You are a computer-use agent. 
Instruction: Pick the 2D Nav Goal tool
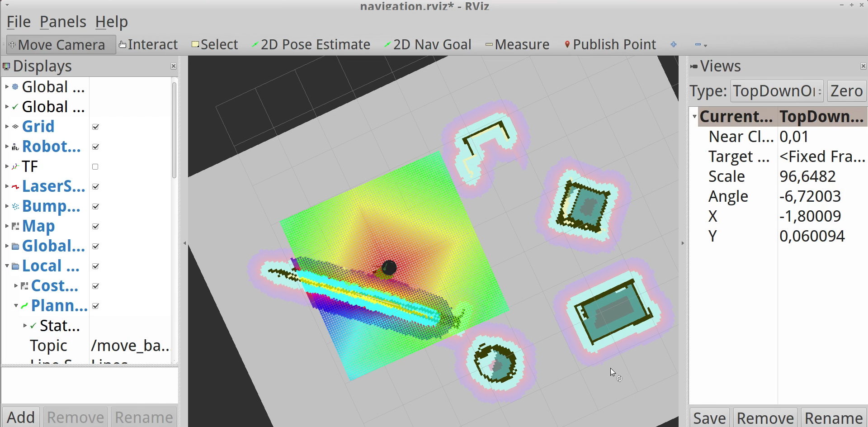click(x=428, y=45)
